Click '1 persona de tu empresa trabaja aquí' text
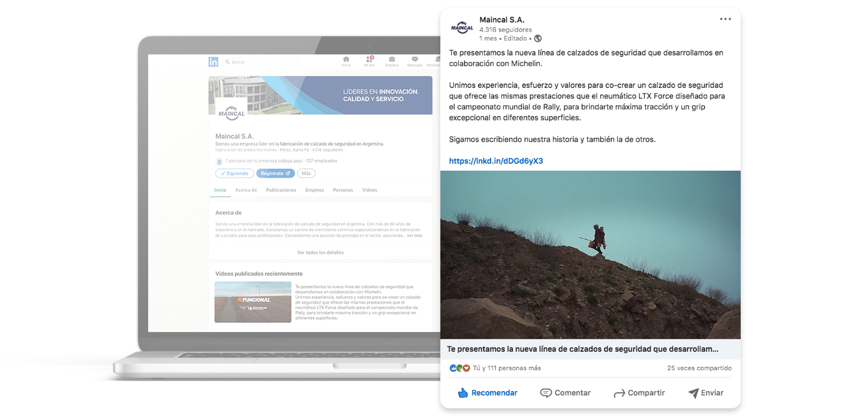868x420 pixels. tap(264, 161)
